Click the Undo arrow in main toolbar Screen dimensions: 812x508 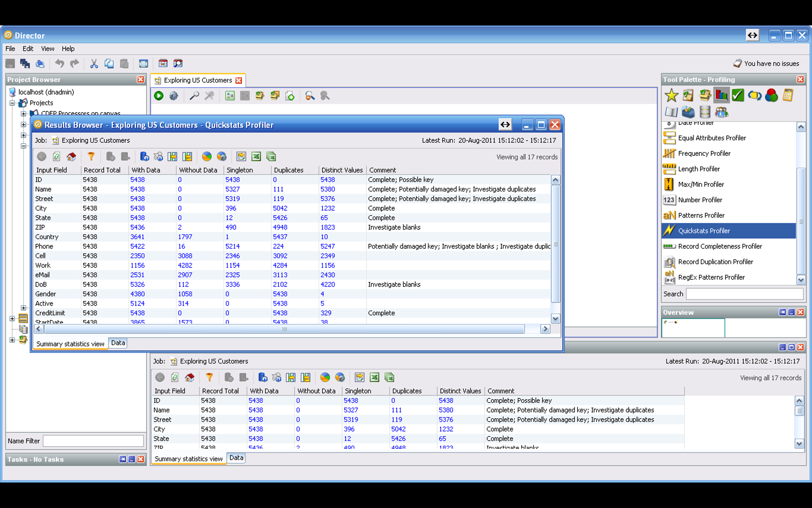pos(60,63)
